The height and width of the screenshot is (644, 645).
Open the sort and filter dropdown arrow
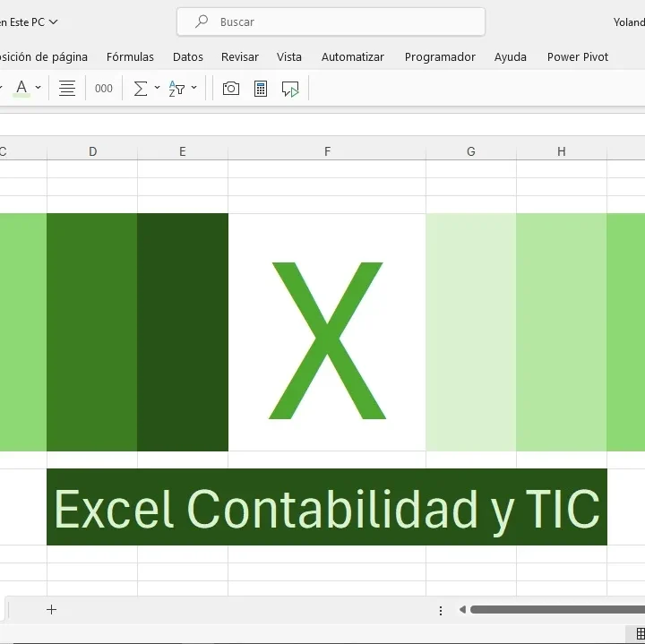[x=193, y=88]
